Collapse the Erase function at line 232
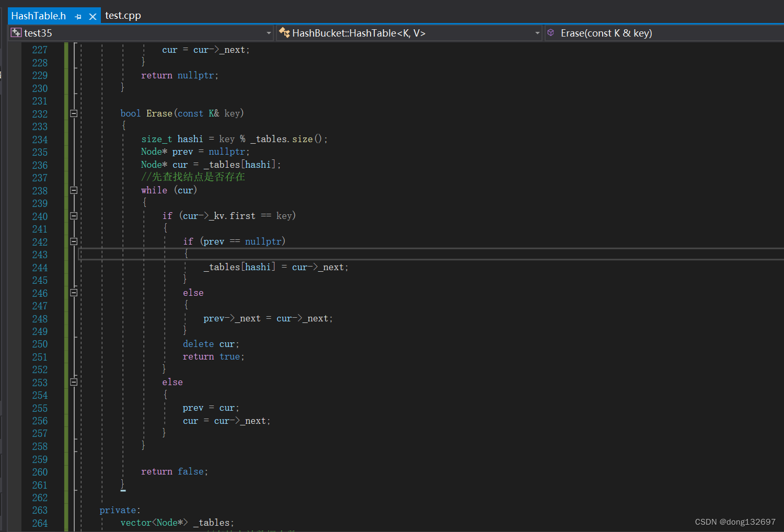Image resolution: width=784 pixels, height=532 pixels. coord(74,113)
